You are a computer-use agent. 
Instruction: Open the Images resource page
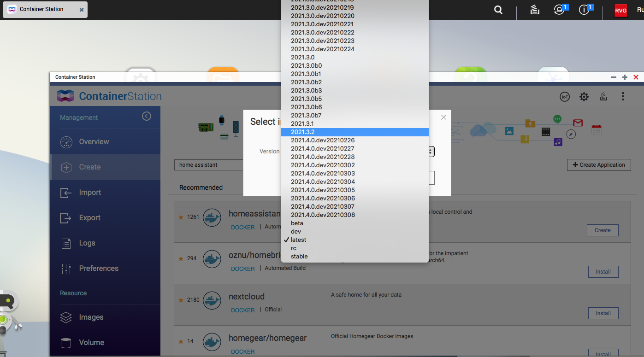[x=91, y=317]
